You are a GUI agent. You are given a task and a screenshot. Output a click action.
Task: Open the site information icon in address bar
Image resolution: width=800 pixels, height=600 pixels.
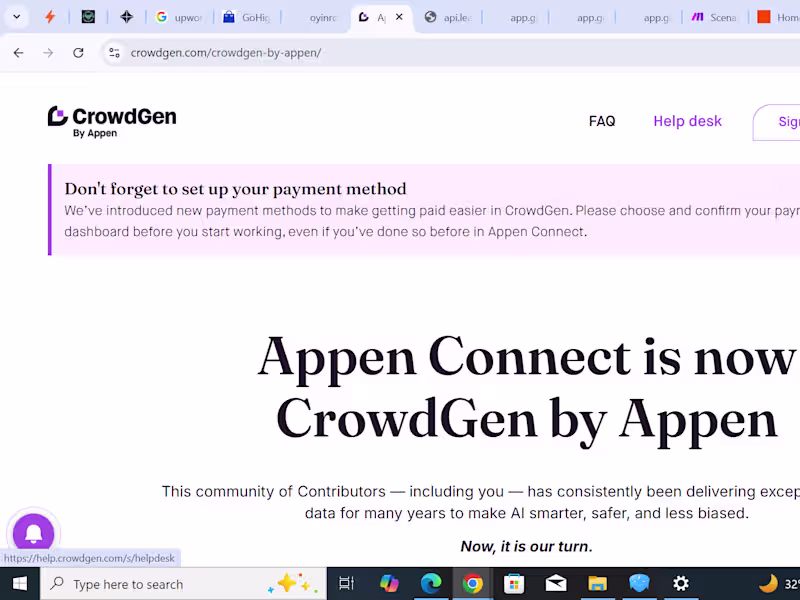[x=114, y=53]
